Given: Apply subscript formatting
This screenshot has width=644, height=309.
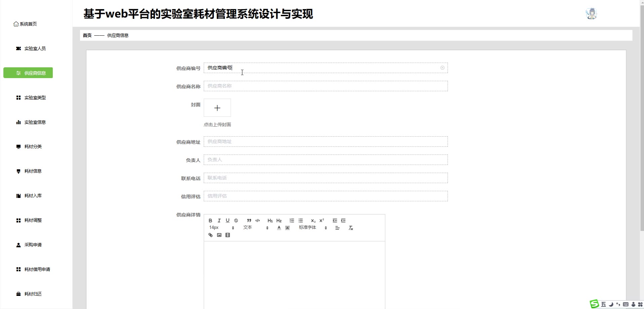Looking at the screenshot, I should coord(313,220).
